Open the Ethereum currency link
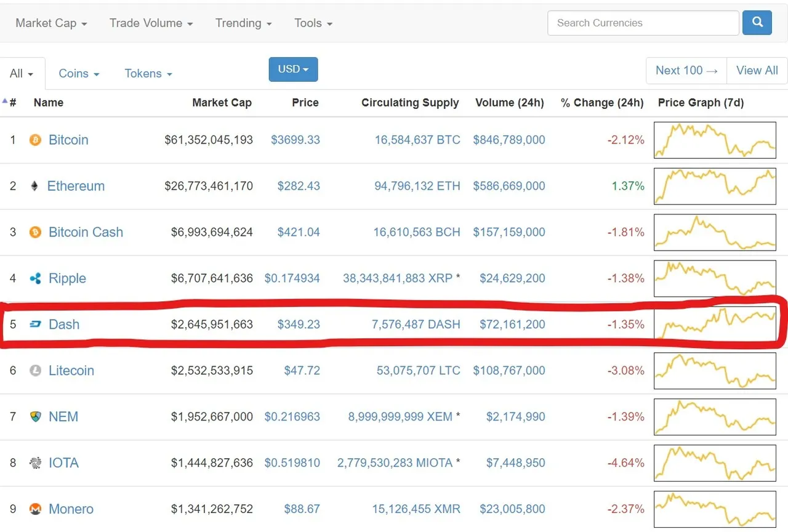This screenshot has height=532, width=788. 76,186
